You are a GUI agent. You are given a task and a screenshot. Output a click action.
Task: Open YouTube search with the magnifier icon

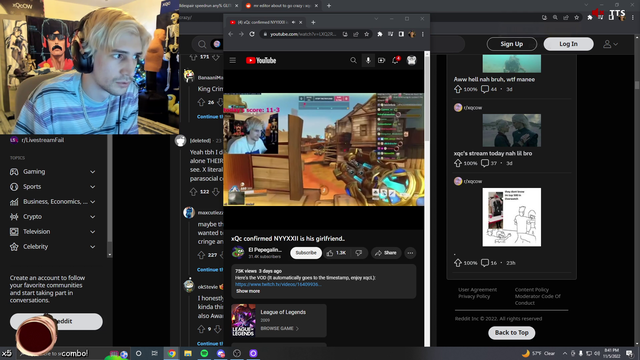353,60
